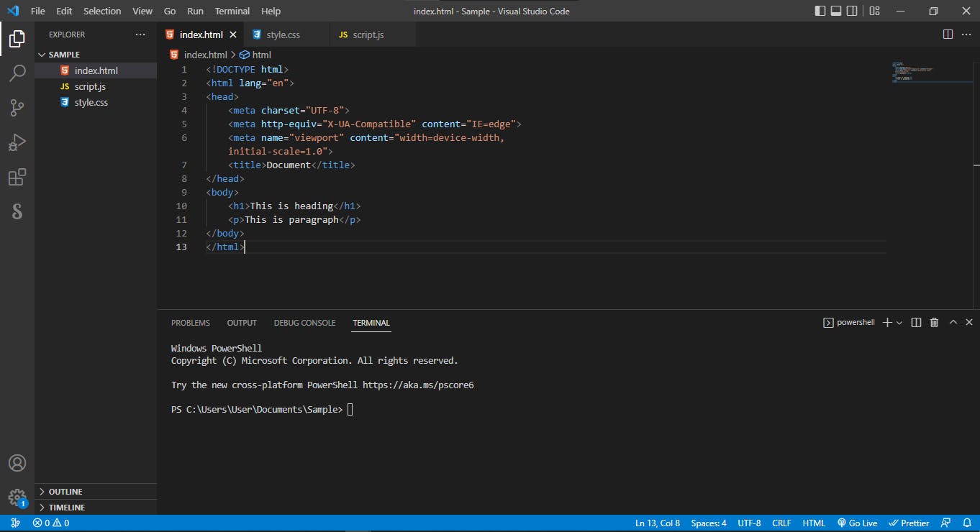Open notifications bell in status bar
The image size is (980, 532).
[x=966, y=523]
